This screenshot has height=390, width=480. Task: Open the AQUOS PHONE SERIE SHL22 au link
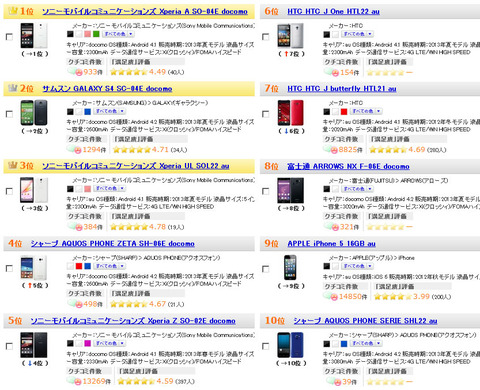(365, 321)
